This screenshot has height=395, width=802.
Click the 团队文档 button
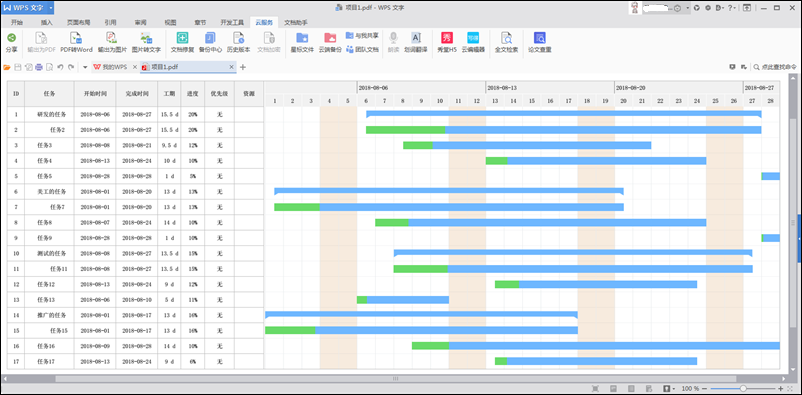(363, 49)
